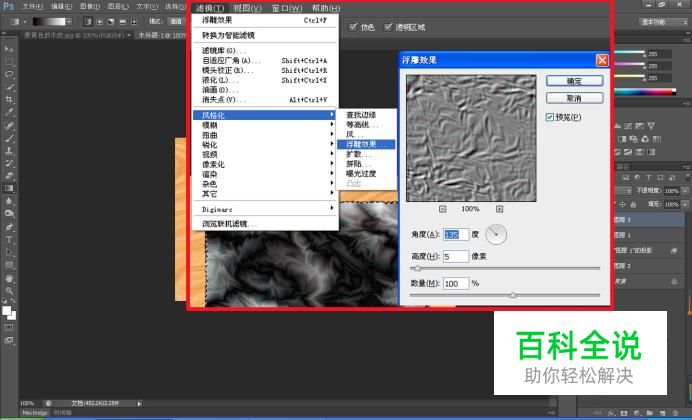Click the 角度 angle input field
The image size is (692, 420).
click(x=455, y=235)
